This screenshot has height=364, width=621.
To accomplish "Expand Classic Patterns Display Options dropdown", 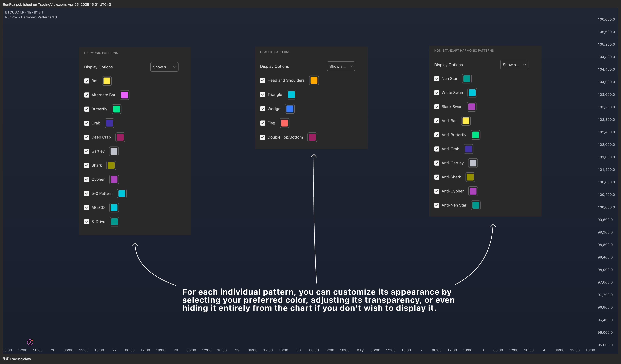I will click(341, 66).
